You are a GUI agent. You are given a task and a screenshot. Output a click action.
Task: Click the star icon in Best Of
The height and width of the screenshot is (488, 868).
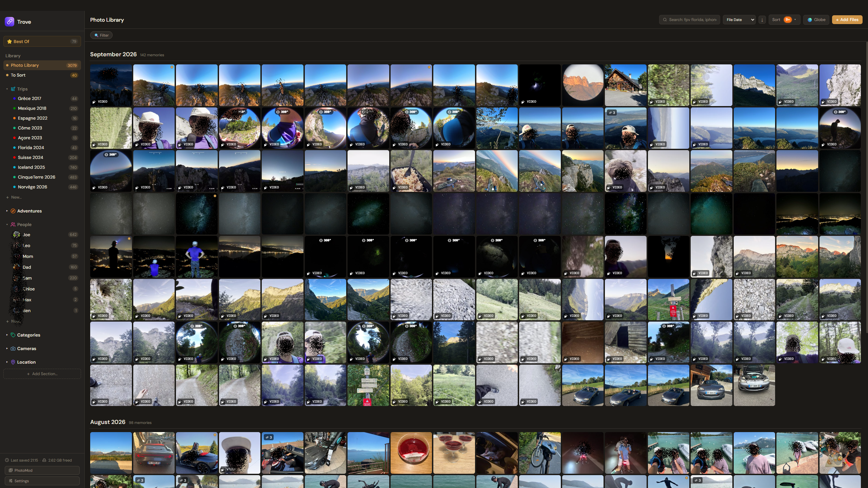tap(9, 41)
